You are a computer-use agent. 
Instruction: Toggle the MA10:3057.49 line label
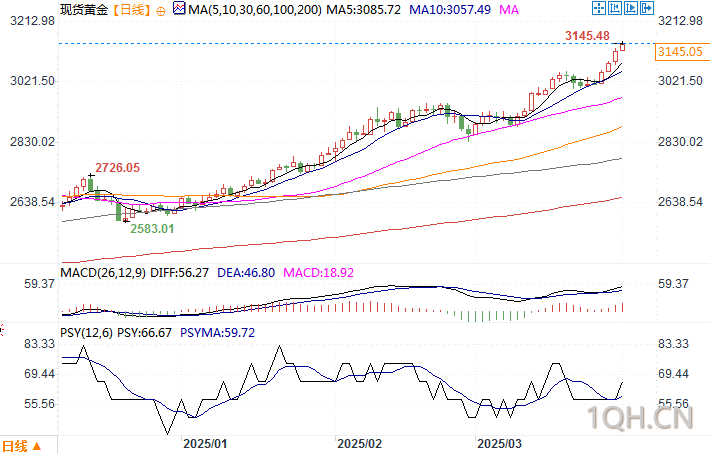pos(450,10)
